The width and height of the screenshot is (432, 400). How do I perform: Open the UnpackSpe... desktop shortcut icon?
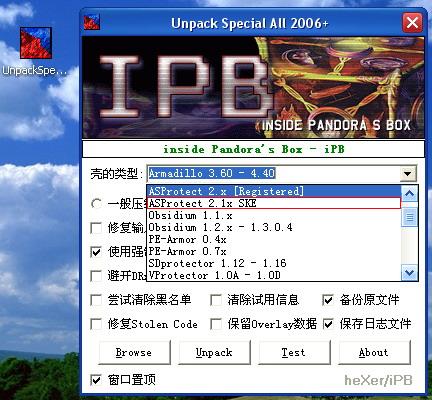(36, 43)
